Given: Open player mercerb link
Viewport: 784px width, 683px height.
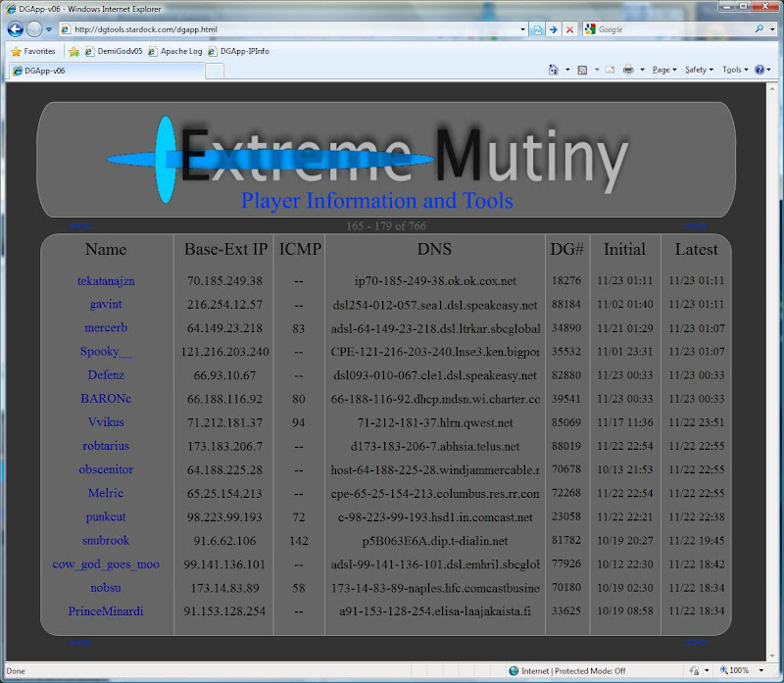Looking at the screenshot, I should click(106, 328).
